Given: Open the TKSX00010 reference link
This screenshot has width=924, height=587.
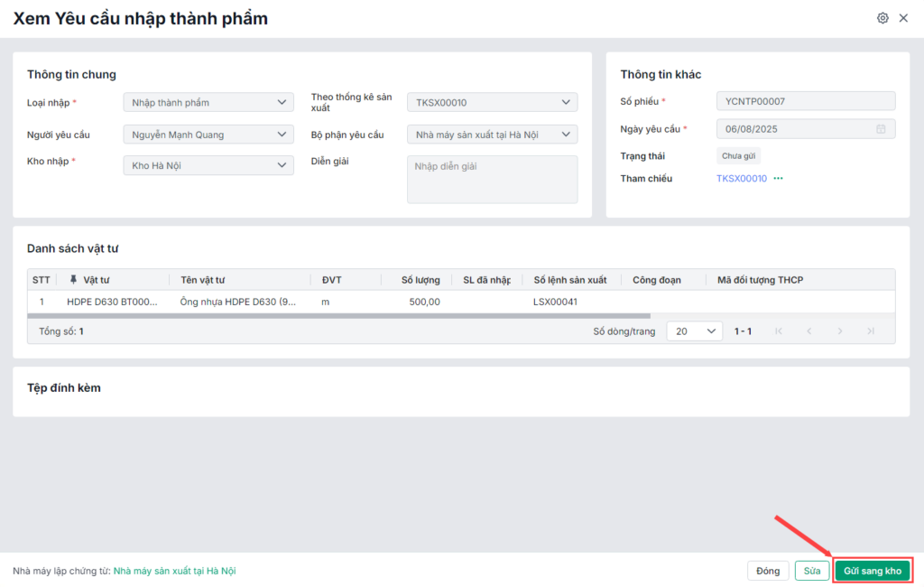Looking at the screenshot, I should [x=741, y=179].
